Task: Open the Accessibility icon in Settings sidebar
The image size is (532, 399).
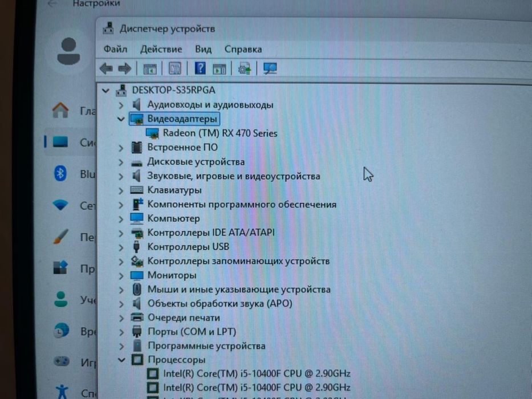Action: tap(62, 391)
